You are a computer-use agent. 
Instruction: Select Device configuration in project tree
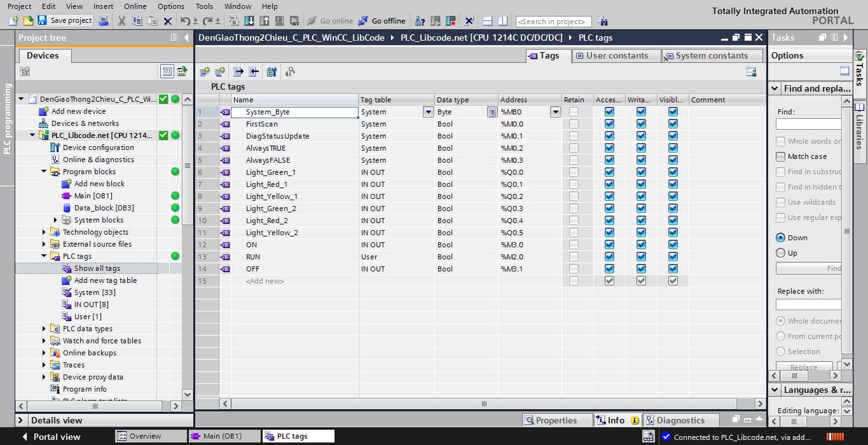(x=98, y=147)
